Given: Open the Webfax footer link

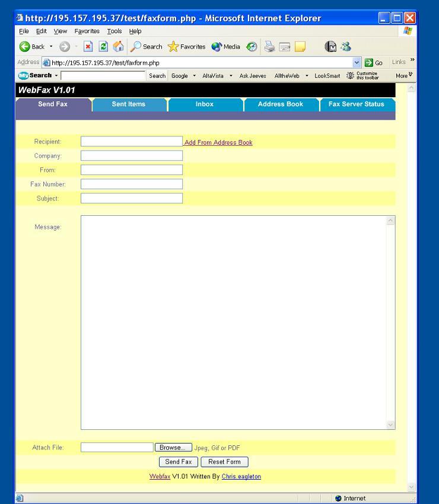Looking at the screenshot, I should tap(160, 476).
